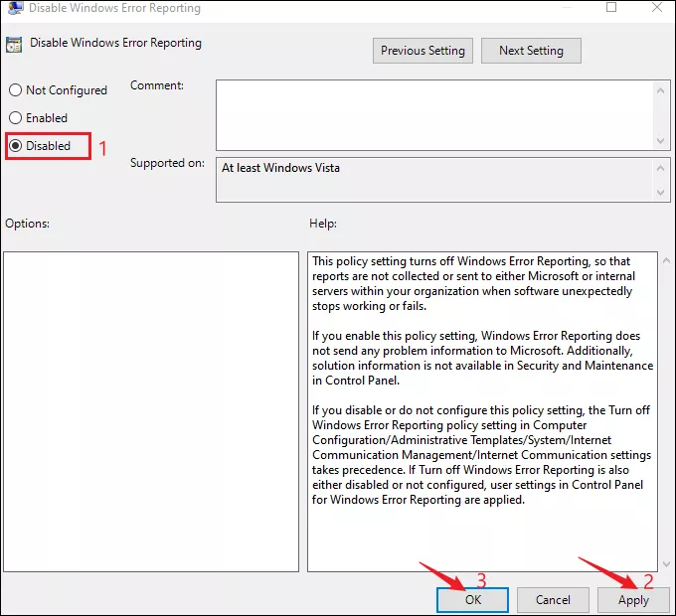Screen dimensions: 676x616
Task: Click the Help pane scroll down arrow
Action: [666, 564]
